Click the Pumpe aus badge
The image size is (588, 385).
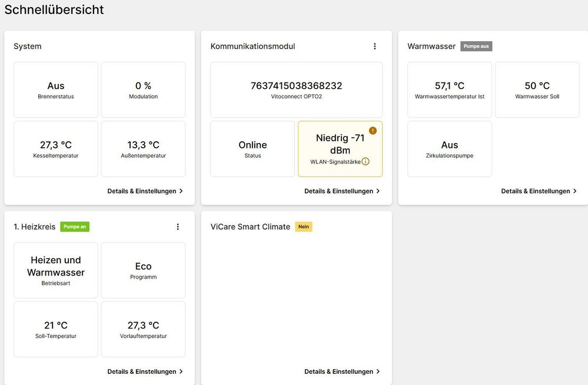pyautogui.click(x=476, y=47)
